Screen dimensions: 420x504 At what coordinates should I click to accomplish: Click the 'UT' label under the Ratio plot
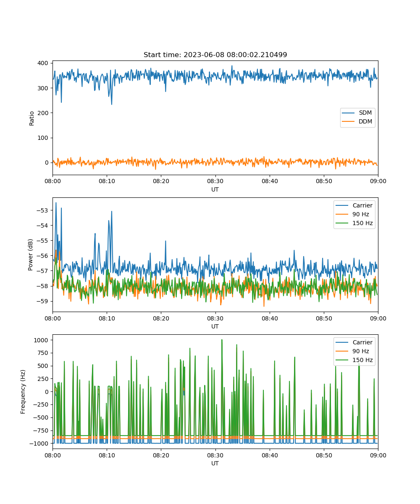pos(215,189)
